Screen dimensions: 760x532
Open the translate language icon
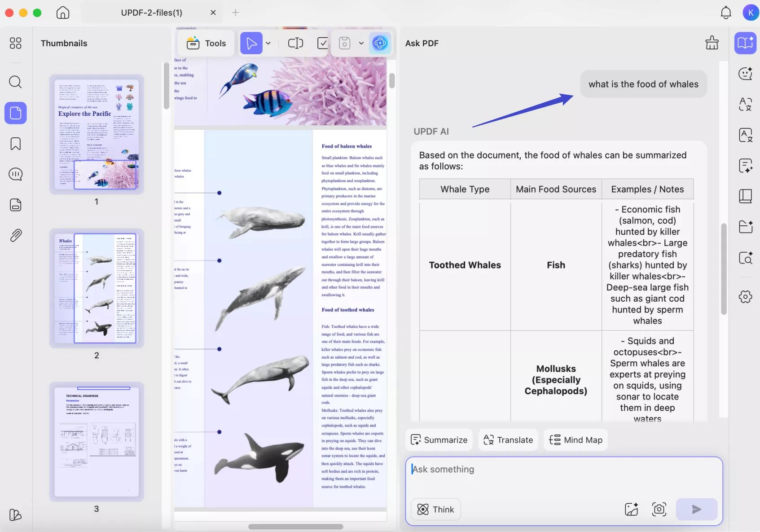(745, 104)
